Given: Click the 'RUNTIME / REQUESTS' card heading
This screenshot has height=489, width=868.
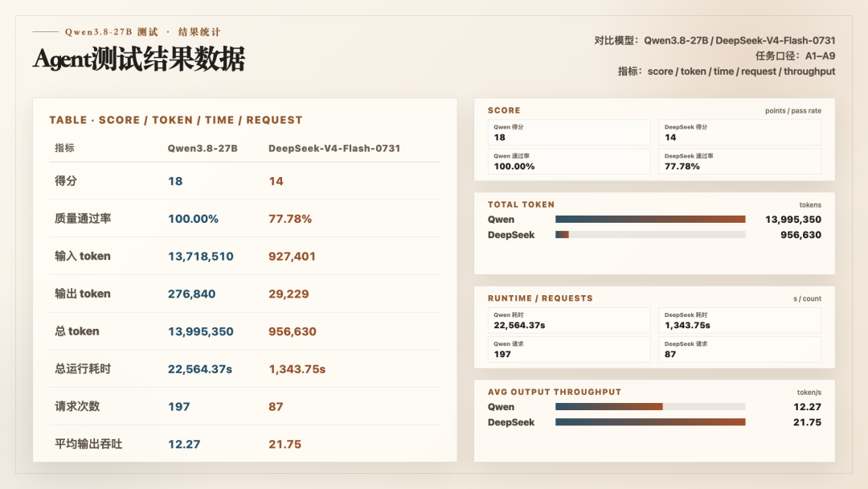Looking at the screenshot, I should pyautogui.click(x=540, y=298).
